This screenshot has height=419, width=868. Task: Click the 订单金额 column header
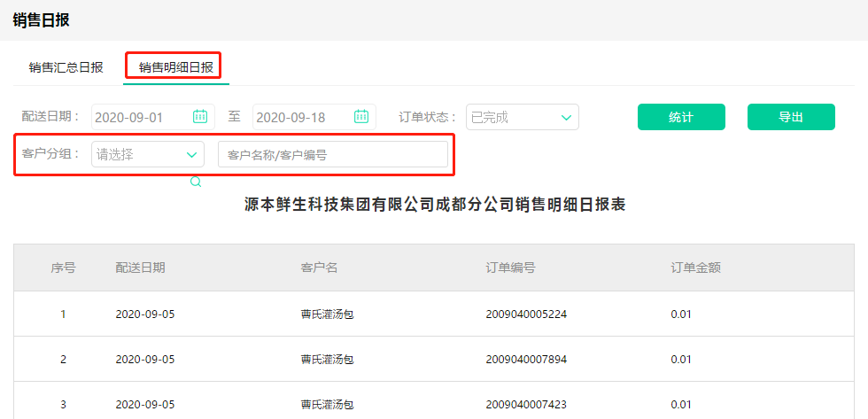[695, 268]
